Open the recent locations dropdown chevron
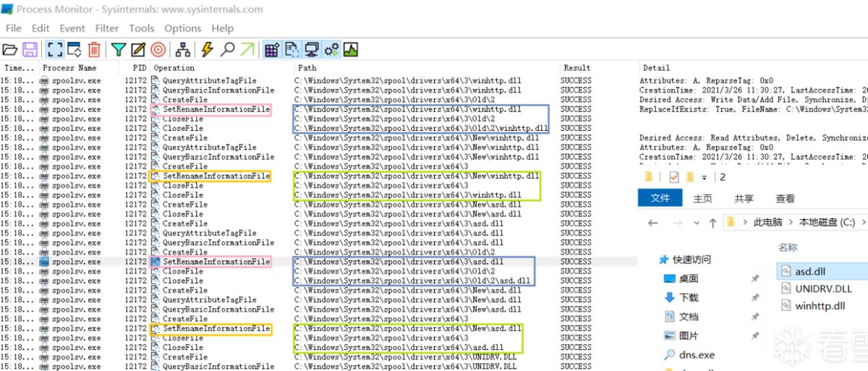Viewport: 868px width, 371px height. pos(697,223)
